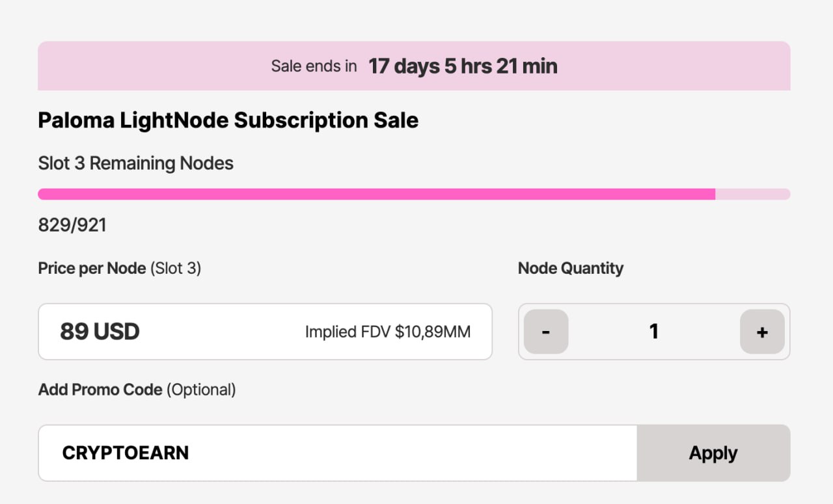Screen dimensions: 833x504
Task: Click the (Optional) text by promo label
Action: coord(201,390)
